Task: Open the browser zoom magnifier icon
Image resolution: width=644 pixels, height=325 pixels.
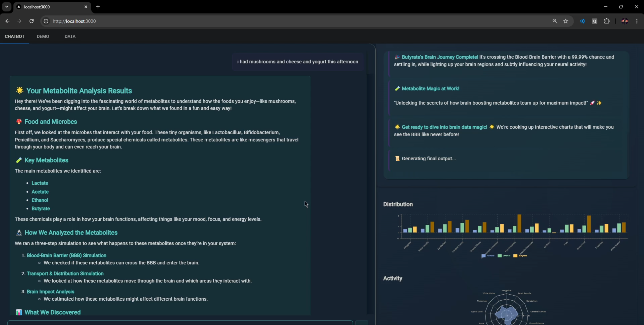Action: (555, 21)
